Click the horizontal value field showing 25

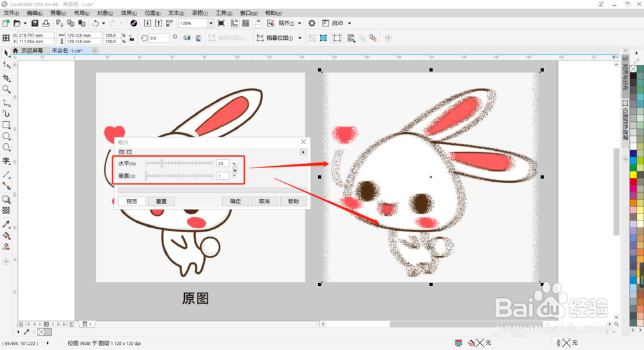[222, 163]
